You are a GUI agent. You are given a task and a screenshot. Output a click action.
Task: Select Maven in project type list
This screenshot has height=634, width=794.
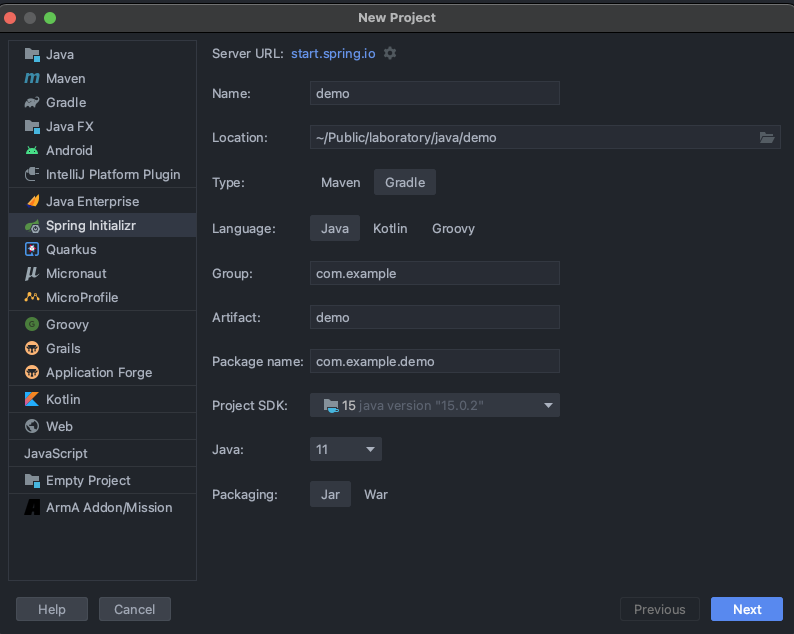click(102, 78)
